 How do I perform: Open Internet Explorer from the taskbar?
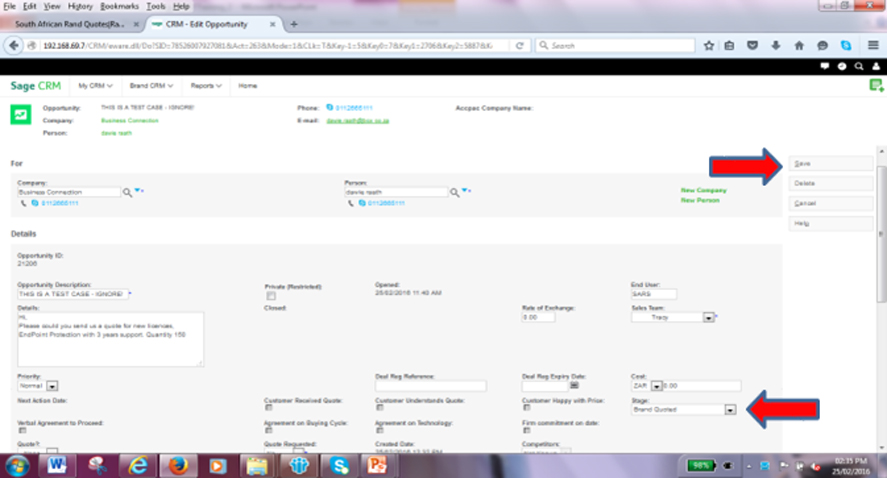(x=137, y=466)
